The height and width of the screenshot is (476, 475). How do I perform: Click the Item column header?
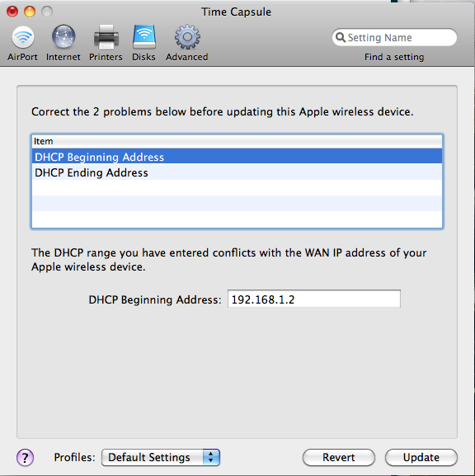(x=237, y=141)
